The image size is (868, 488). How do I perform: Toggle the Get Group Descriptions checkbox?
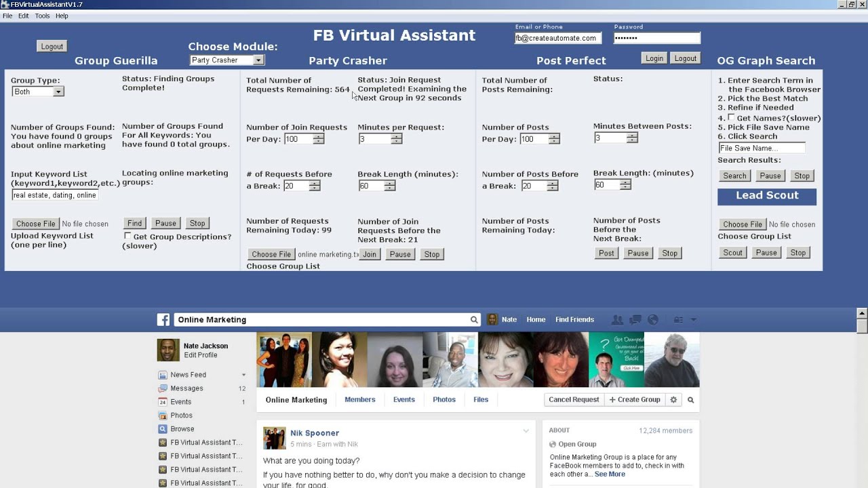pos(127,236)
